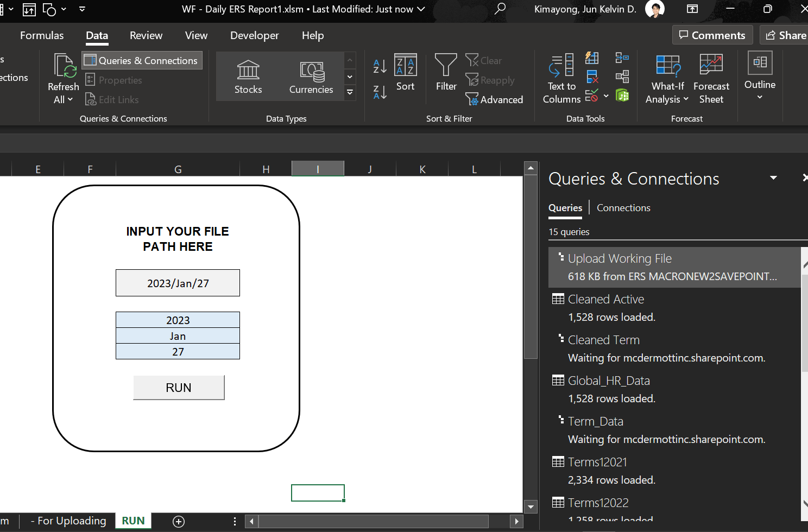
Task: Sort Z to A descending
Action: click(380, 92)
